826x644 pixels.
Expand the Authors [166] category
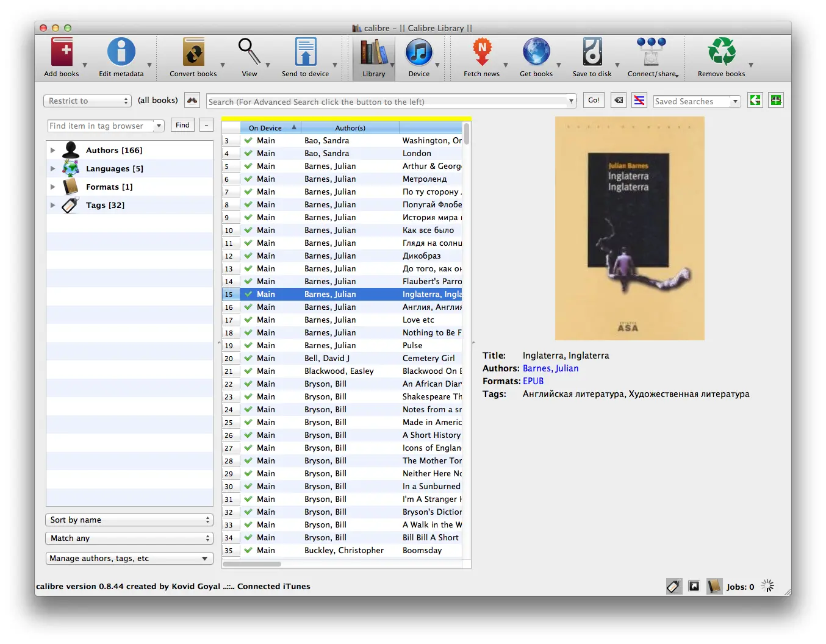(52, 150)
